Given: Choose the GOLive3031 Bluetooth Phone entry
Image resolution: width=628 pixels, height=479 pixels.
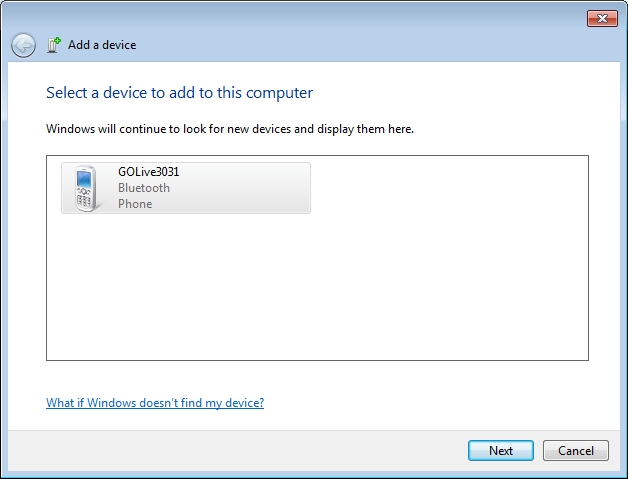Looking at the screenshot, I should coord(186,188).
